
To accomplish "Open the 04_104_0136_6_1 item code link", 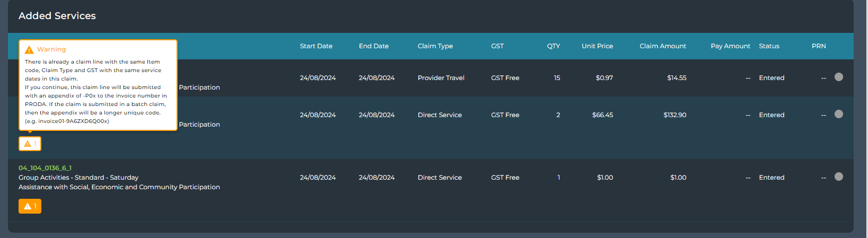I will click(x=45, y=168).
